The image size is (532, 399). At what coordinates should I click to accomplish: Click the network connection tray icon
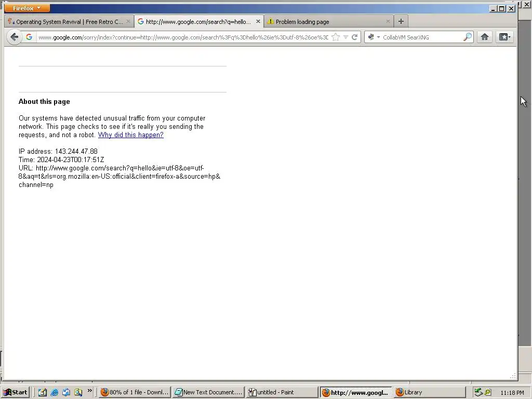[x=478, y=392]
